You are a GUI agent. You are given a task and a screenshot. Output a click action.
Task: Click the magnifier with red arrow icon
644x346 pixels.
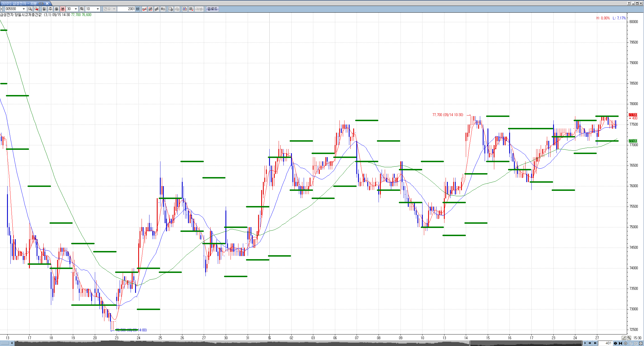click(36, 9)
